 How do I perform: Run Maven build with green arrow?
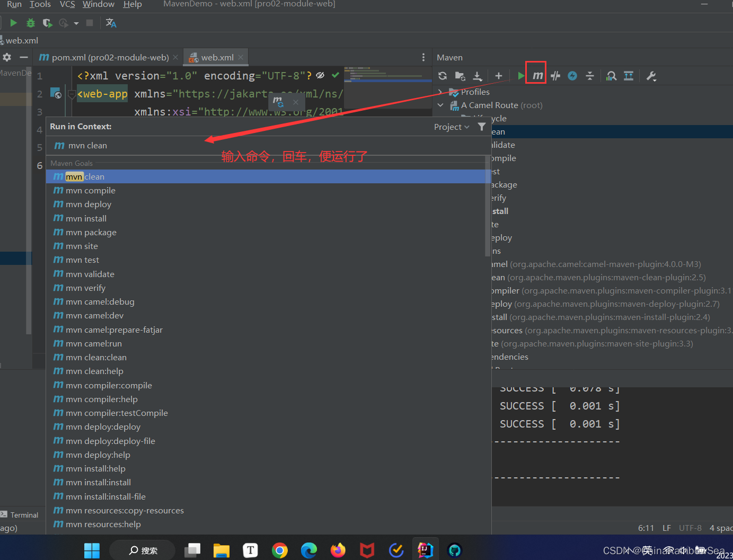(521, 76)
